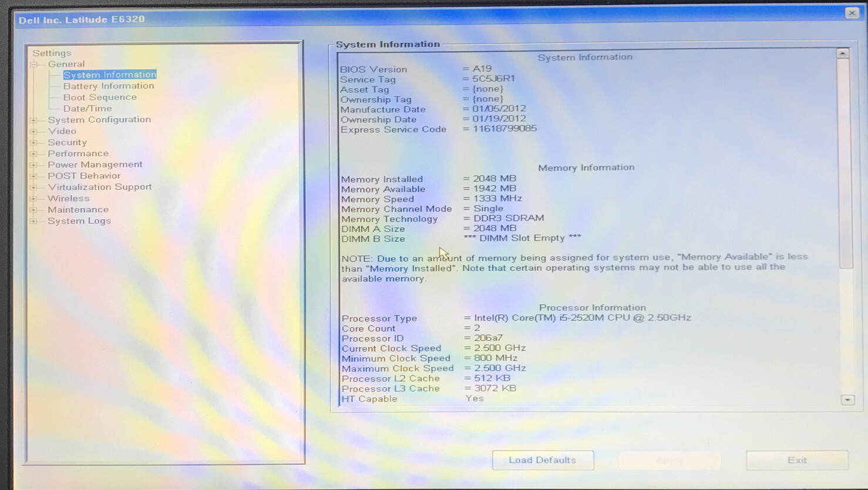The width and height of the screenshot is (868, 490).
Task: Click Processor Type value i5-2520M
Action: click(582, 318)
